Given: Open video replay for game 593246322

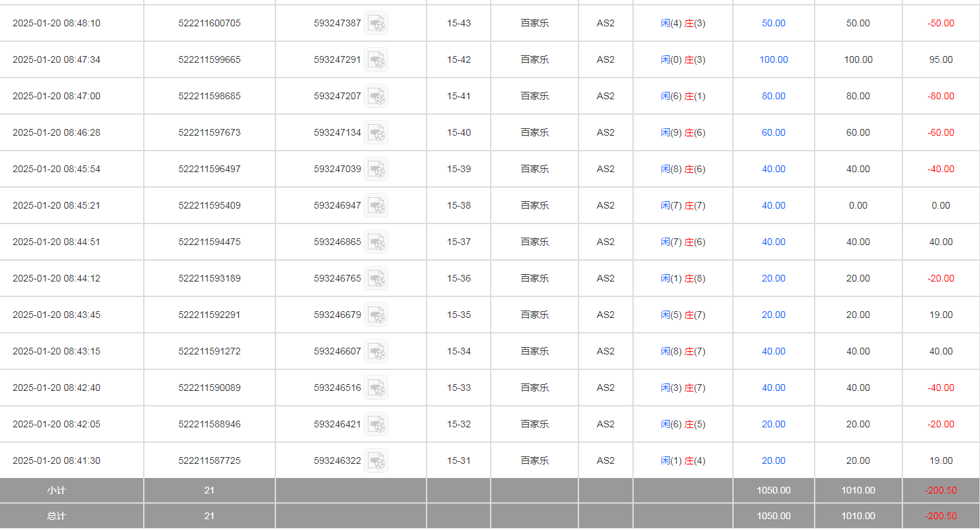Looking at the screenshot, I should click(x=376, y=461).
